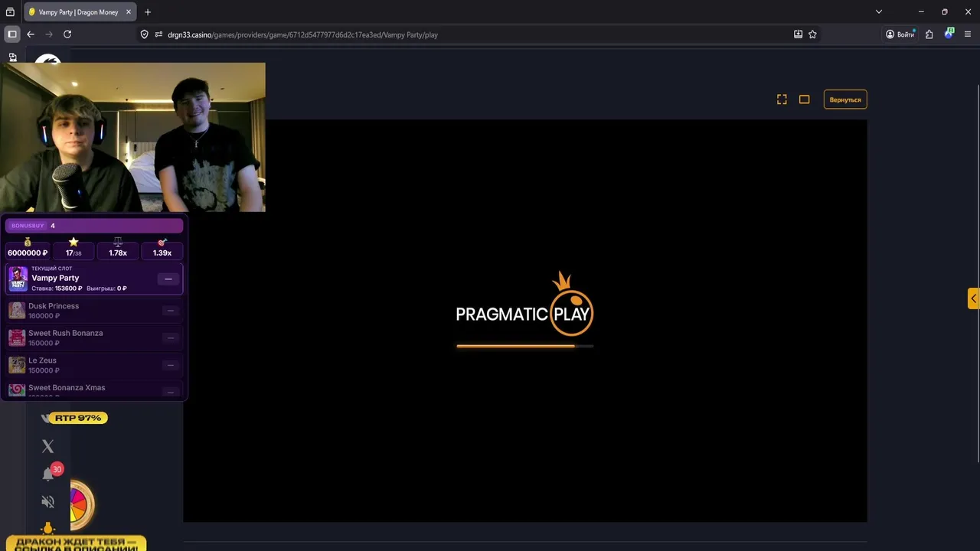Viewport: 980px width, 551px height.
Task: Toggle the muted sound icon
Action: coord(47,502)
